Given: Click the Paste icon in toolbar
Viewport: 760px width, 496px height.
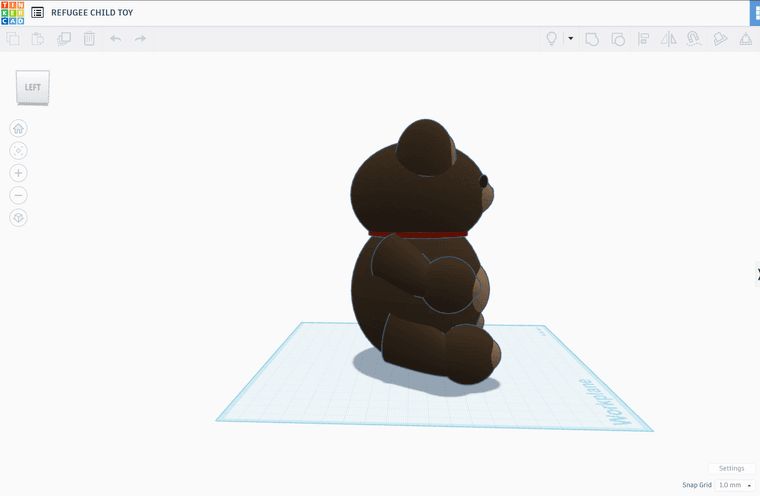Looking at the screenshot, I should 38,39.
